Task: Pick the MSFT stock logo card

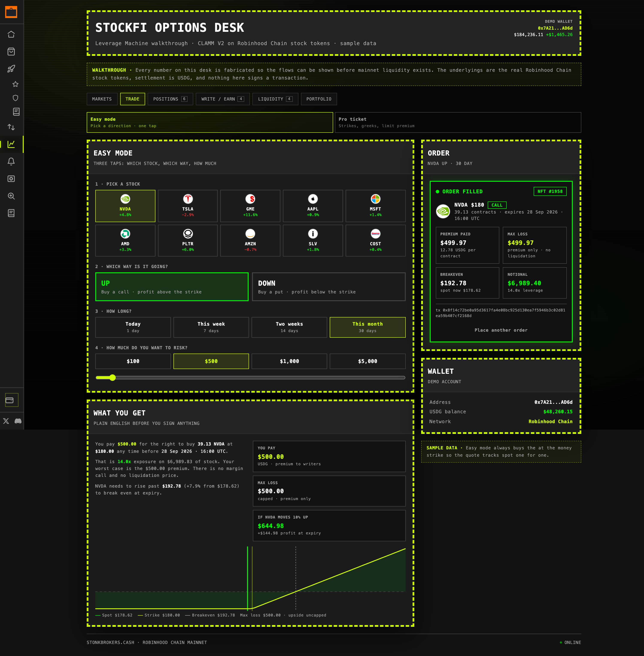Action: point(375,206)
